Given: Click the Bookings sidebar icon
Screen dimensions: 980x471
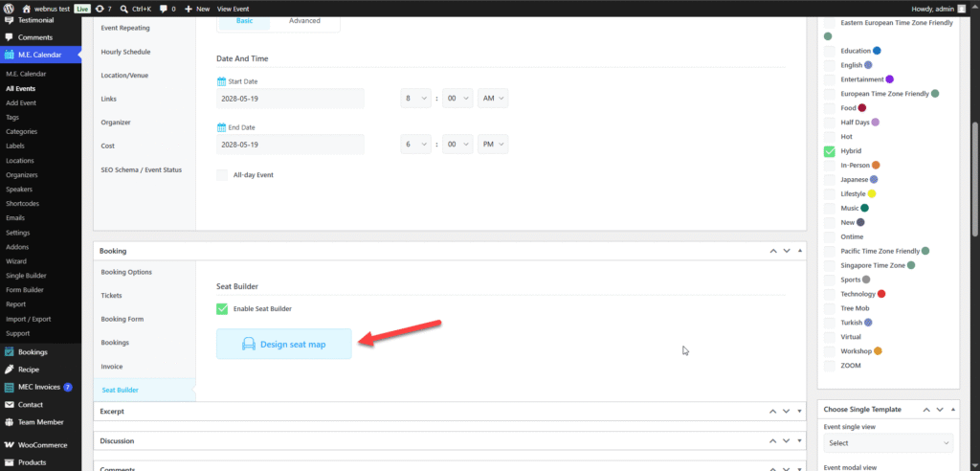Looking at the screenshot, I should click(10, 352).
